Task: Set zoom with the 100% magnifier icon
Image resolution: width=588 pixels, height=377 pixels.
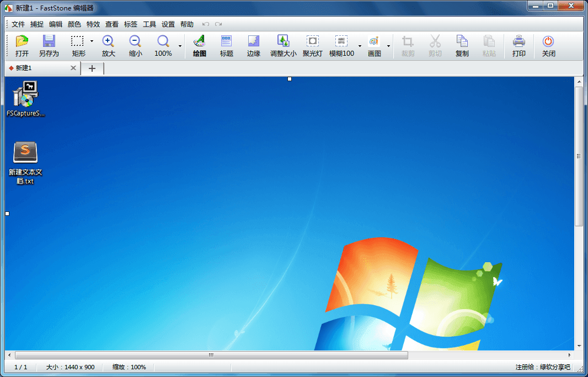Action: (x=163, y=41)
